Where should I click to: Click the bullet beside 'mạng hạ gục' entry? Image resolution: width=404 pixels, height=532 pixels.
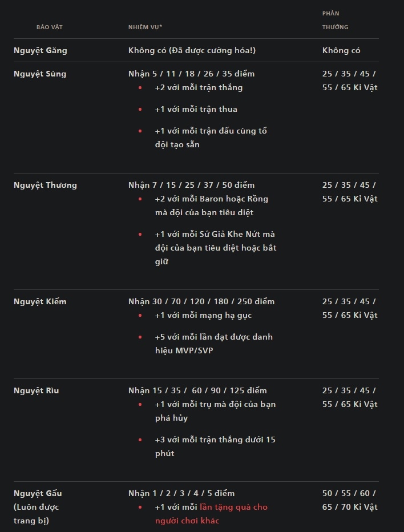[x=140, y=315]
